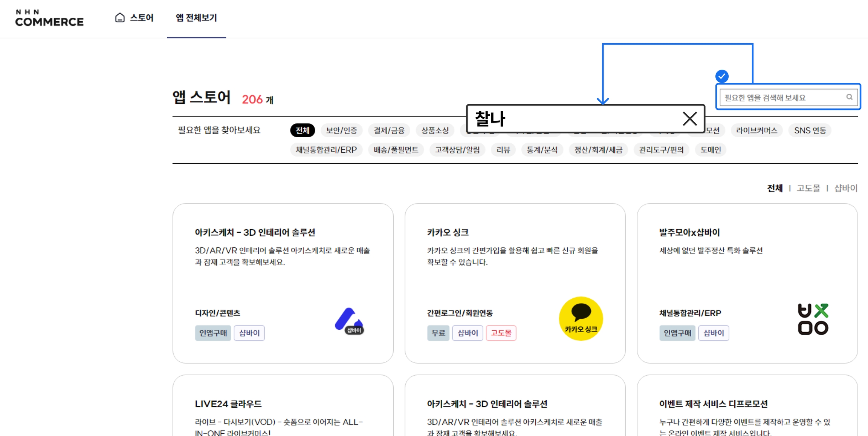Select 채널통합관리/ERP category chip
This screenshot has width=868, height=436.
tap(326, 150)
